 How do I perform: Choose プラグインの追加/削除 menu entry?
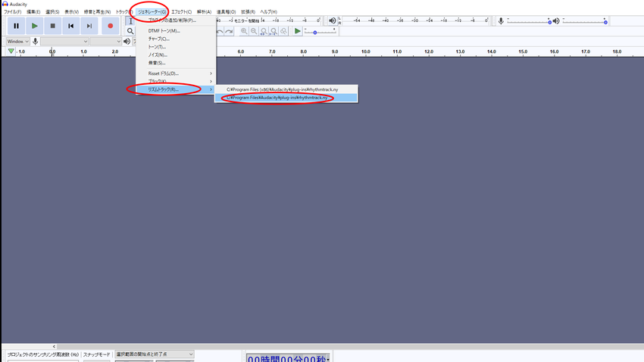pos(176,20)
